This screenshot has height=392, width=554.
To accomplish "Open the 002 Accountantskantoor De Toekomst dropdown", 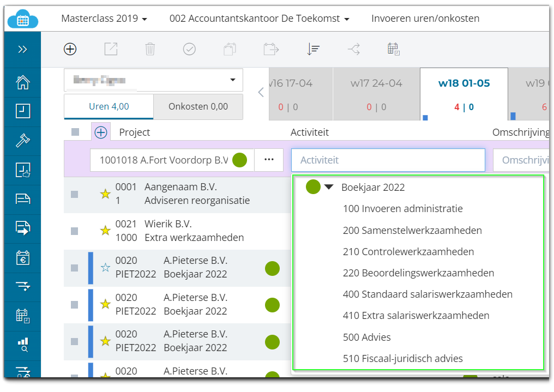I will pyautogui.click(x=260, y=19).
